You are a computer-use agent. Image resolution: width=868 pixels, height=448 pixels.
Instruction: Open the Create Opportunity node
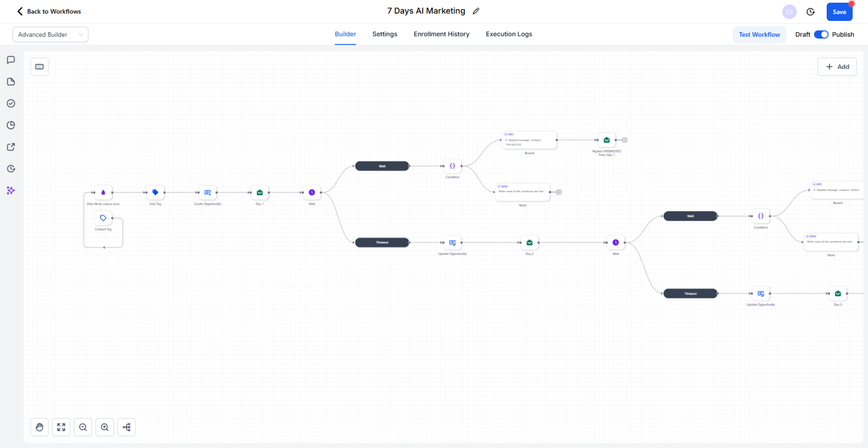pyautogui.click(x=207, y=193)
